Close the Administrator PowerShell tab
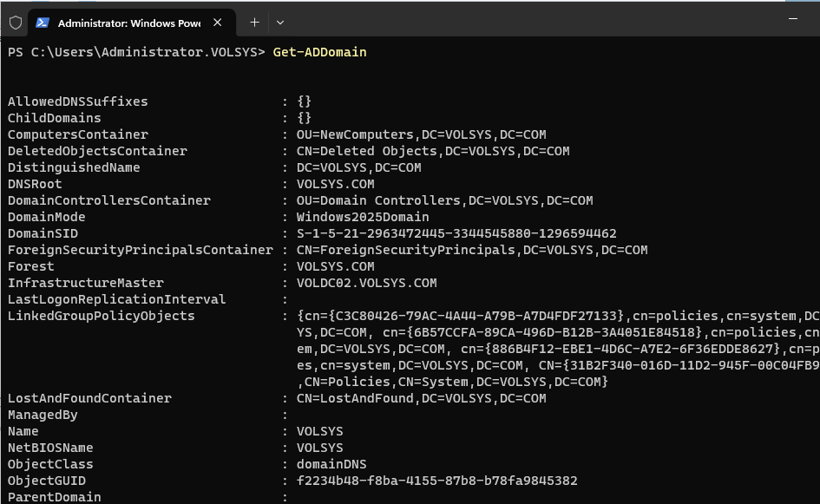Image resolution: width=820 pixels, height=504 pixels. click(217, 22)
